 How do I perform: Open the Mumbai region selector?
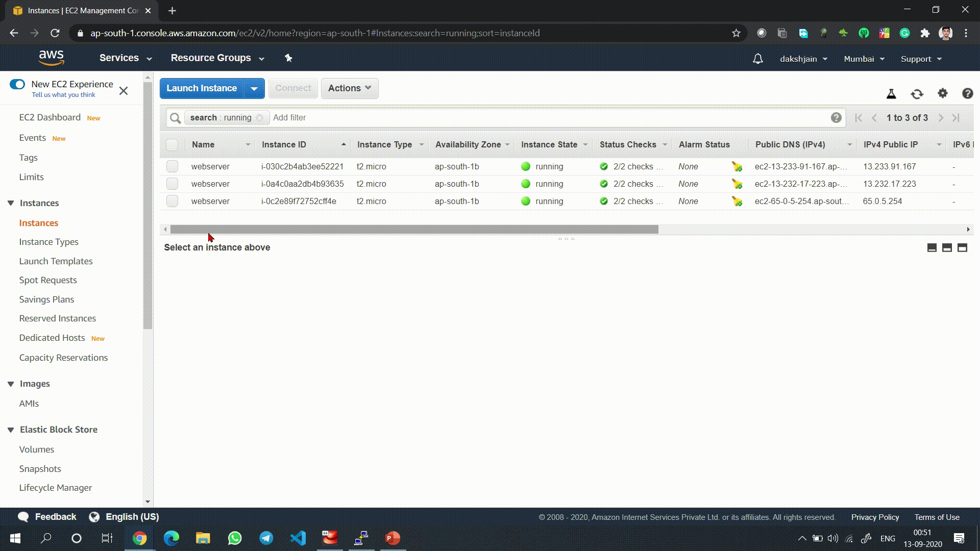point(864,59)
